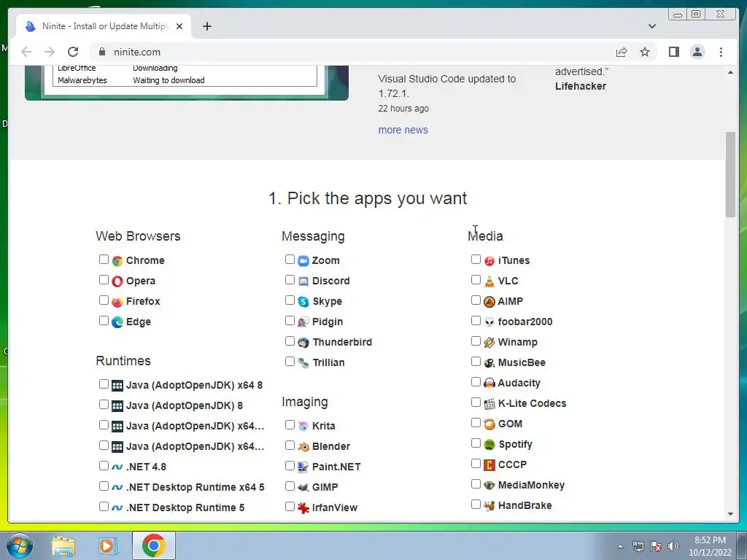747x560 pixels.
Task: Click the Zoom app icon
Action: (x=303, y=261)
